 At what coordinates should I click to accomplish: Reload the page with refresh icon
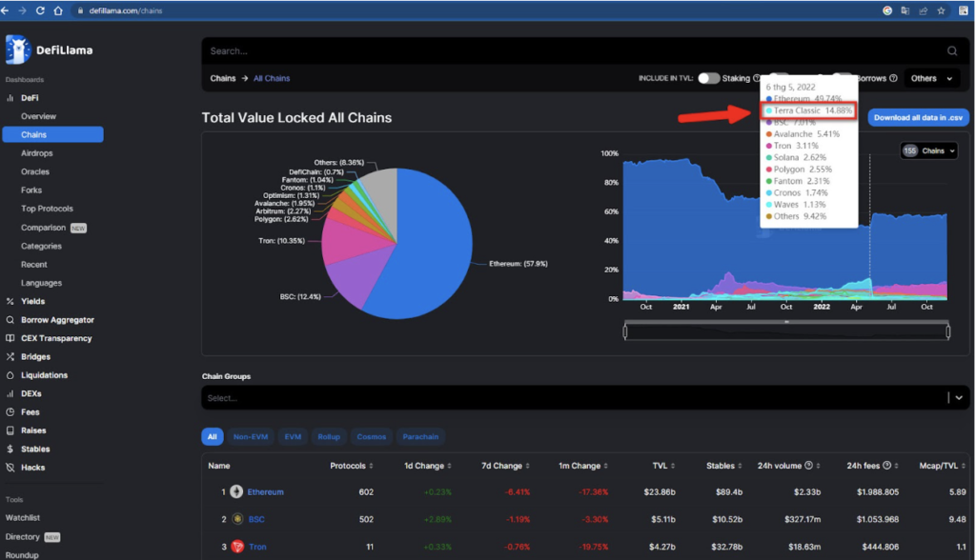(40, 10)
